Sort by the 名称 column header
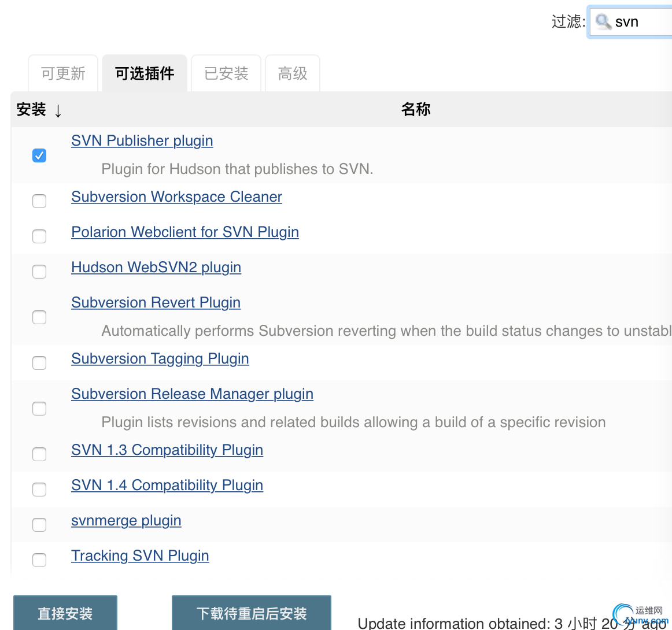Viewport: 672px width, 630px height. pyautogui.click(x=416, y=109)
